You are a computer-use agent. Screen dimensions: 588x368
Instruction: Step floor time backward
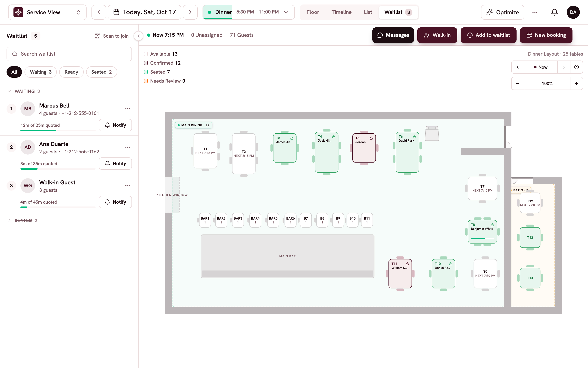coord(518,67)
